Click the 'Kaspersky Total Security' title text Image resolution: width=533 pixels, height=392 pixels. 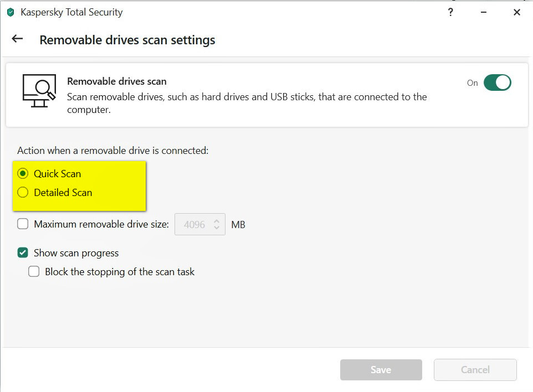coord(71,12)
